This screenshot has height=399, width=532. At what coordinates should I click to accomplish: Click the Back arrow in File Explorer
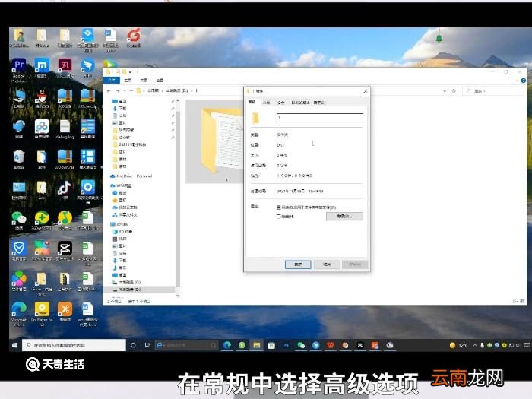[109, 91]
